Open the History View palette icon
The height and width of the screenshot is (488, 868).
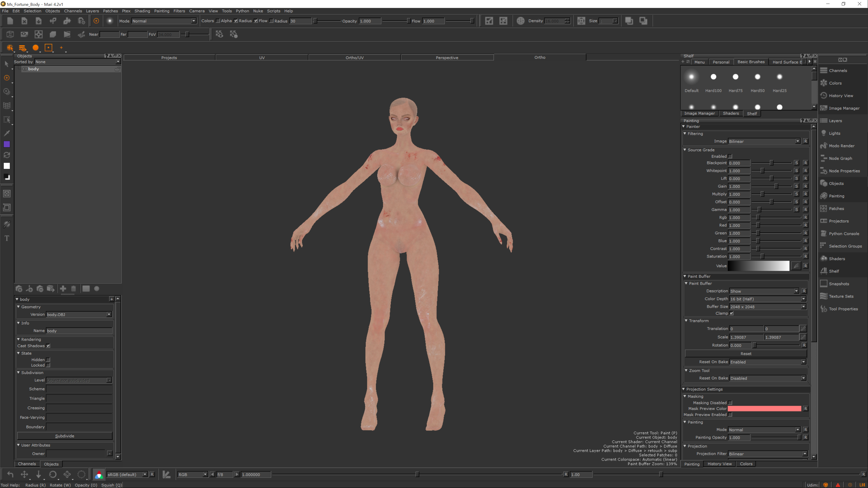(x=823, y=96)
